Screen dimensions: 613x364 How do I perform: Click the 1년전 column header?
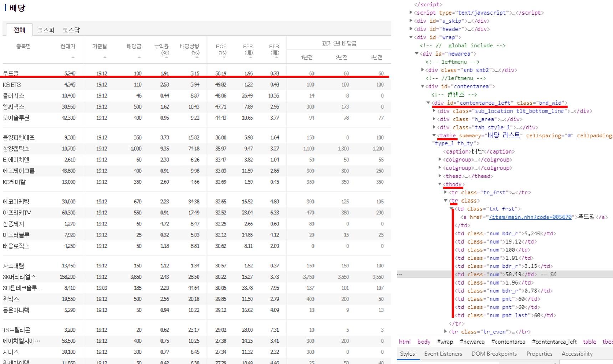click(x=307, y=57)
